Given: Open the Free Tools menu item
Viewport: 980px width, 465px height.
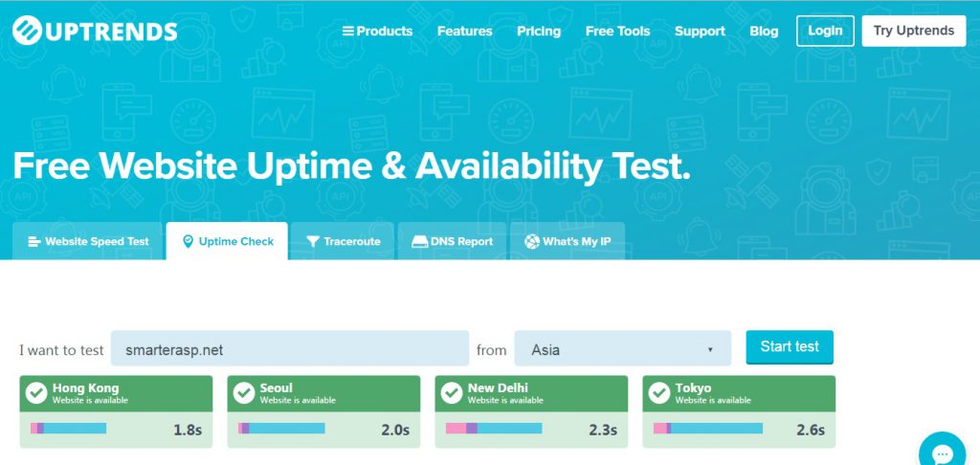Looking at the screenshot, I should (x=617, y=32).
